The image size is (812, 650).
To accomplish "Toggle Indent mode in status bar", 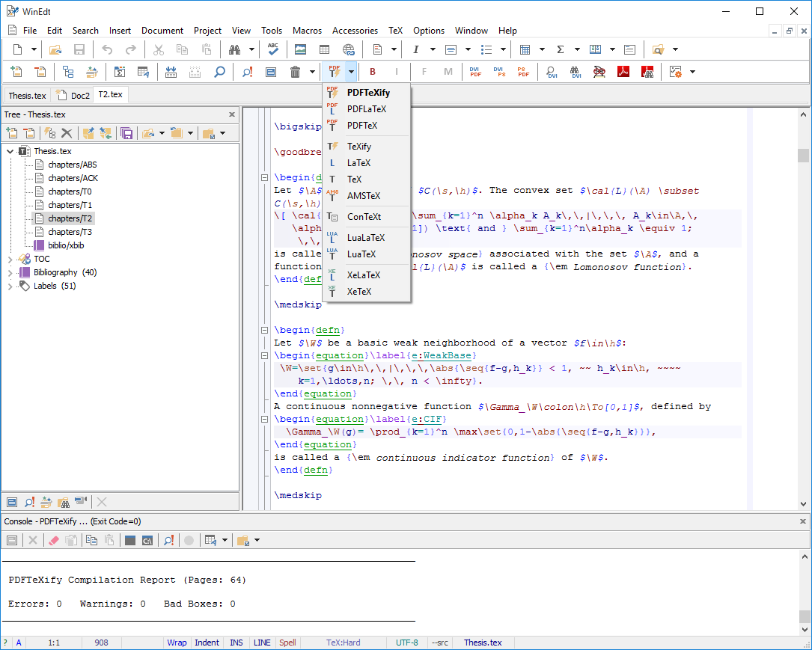I will coord(207,643).
